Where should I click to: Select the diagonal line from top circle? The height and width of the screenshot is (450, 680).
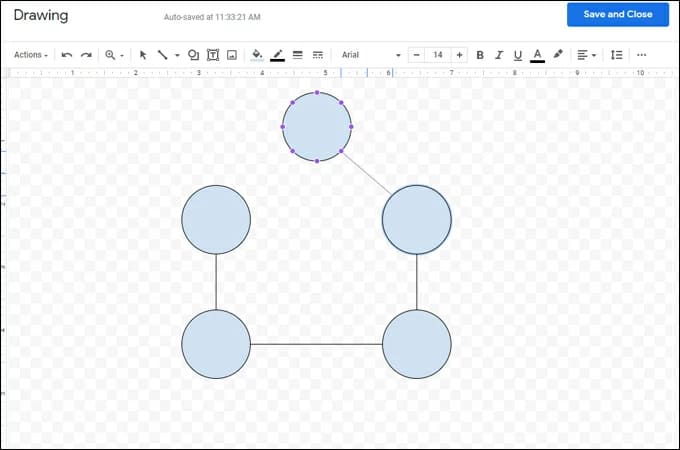(x=366, y=173)
